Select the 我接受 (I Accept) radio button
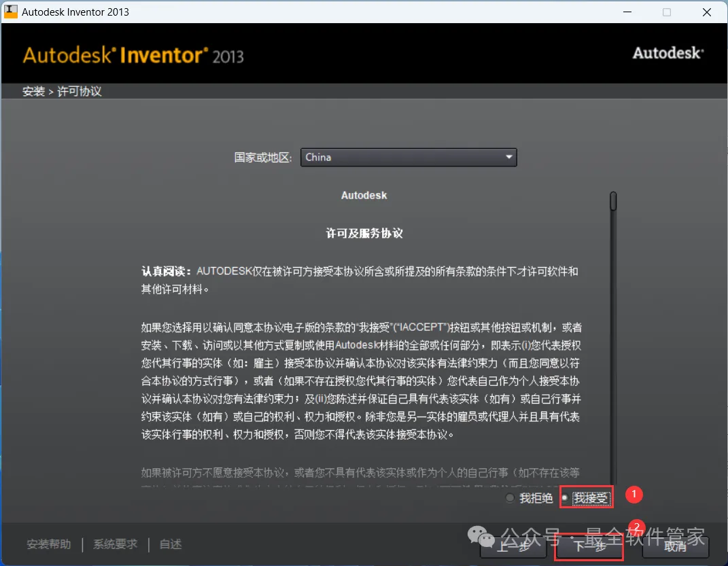This screenshot has width=728, height=566. [565, 498]
